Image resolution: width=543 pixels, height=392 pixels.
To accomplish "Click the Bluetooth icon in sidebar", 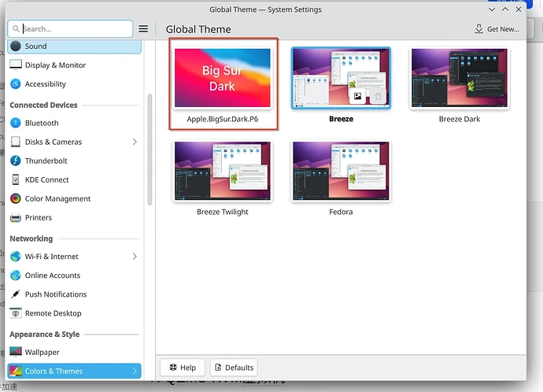I will click(16, 123).
